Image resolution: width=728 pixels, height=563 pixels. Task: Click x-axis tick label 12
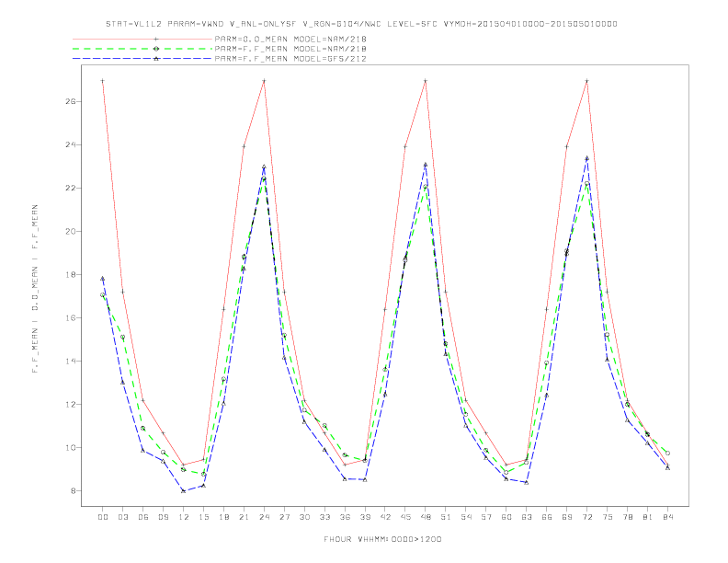[184, 517]
